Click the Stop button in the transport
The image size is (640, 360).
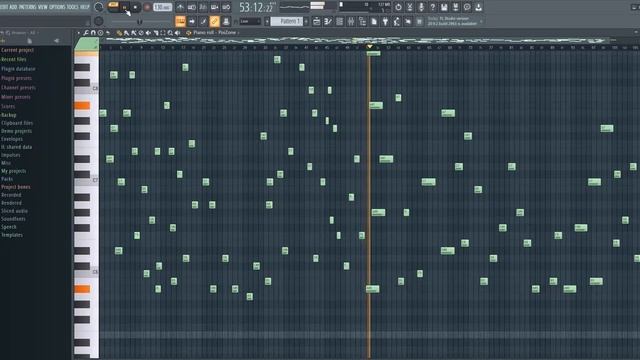(135, 7)
